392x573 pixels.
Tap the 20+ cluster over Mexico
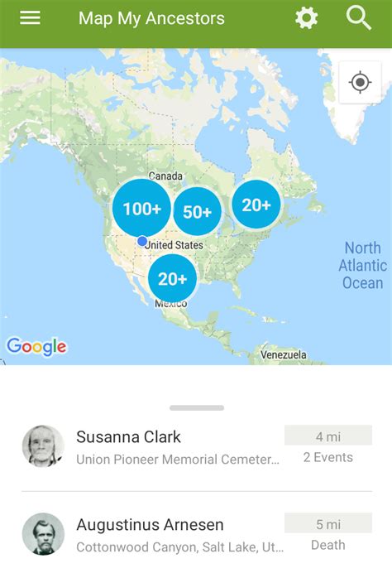[172, 279]
